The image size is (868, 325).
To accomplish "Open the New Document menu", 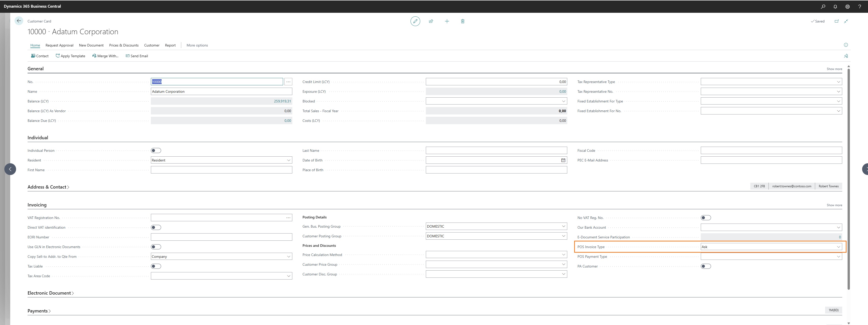I will 91,45.
